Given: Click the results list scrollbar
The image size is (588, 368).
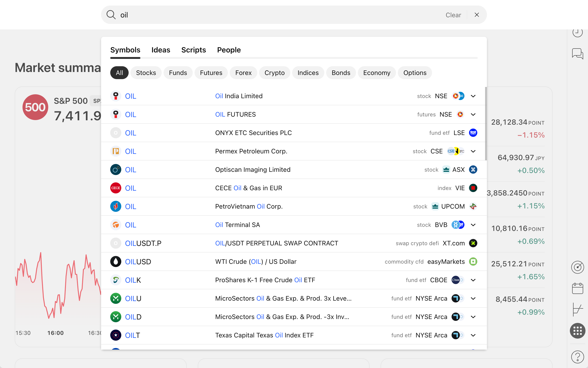Looking at the screenshot, I should pos(486,124).
